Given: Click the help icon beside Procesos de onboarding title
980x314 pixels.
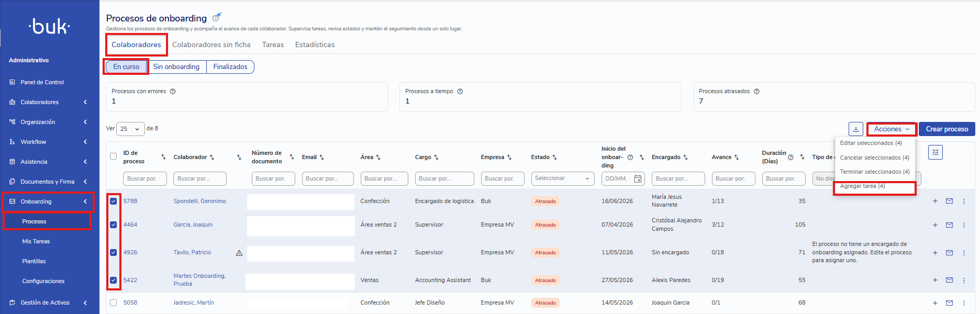Looking at the screenshot, I should point(216,18).
